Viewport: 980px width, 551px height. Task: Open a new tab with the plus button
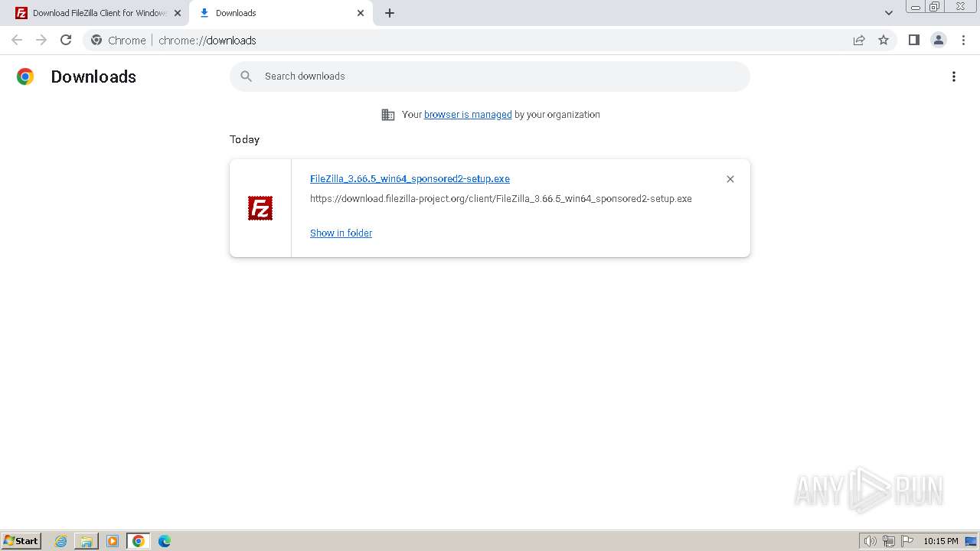(x=390, y=13)
